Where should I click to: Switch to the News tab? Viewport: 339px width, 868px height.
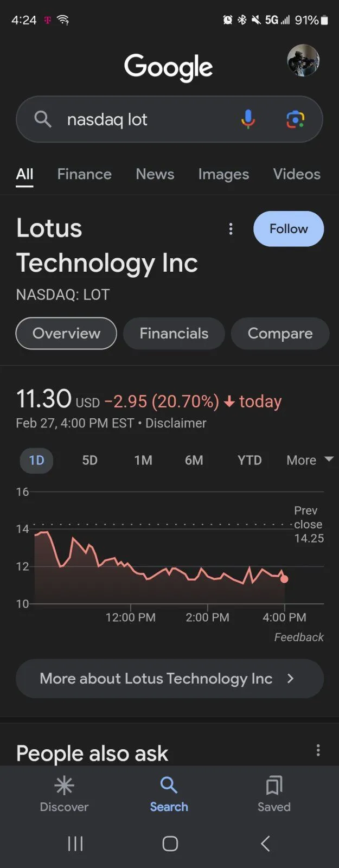tap(155, 174)
